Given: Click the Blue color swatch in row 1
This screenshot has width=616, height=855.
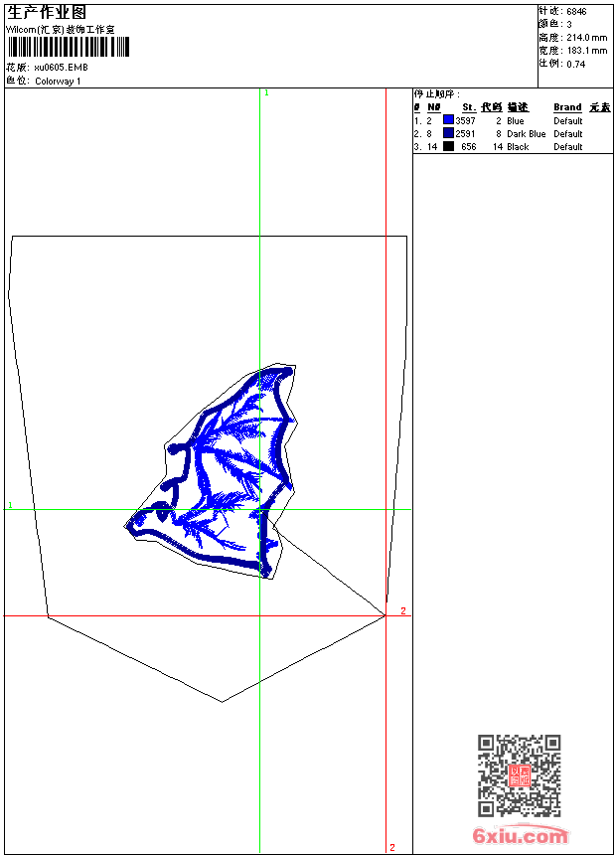Looking at the screenshot, I should point(448,120).
